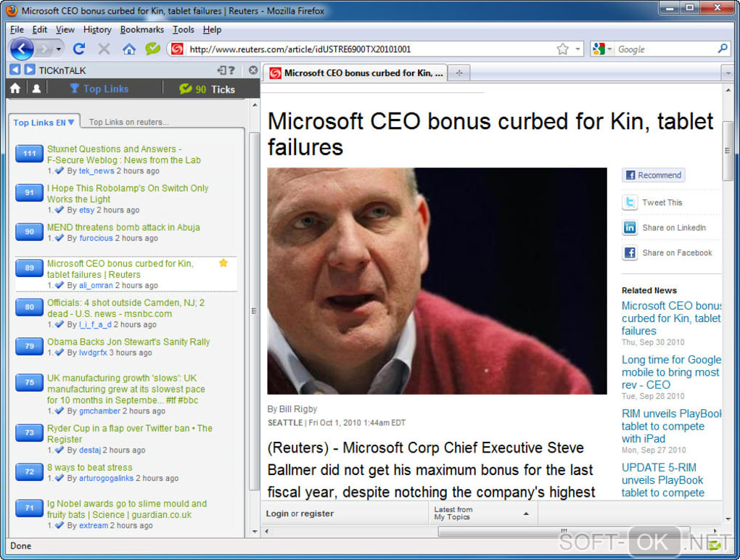
Task: Open Ryder Cup Twitter ban link
Action: (x=129, y=434)
